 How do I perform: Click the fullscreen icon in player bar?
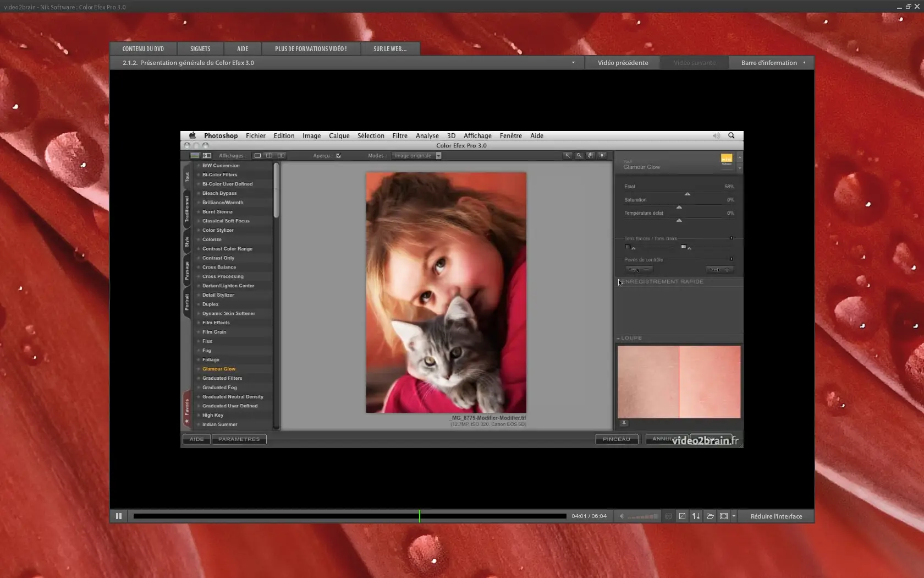(724, 516)
